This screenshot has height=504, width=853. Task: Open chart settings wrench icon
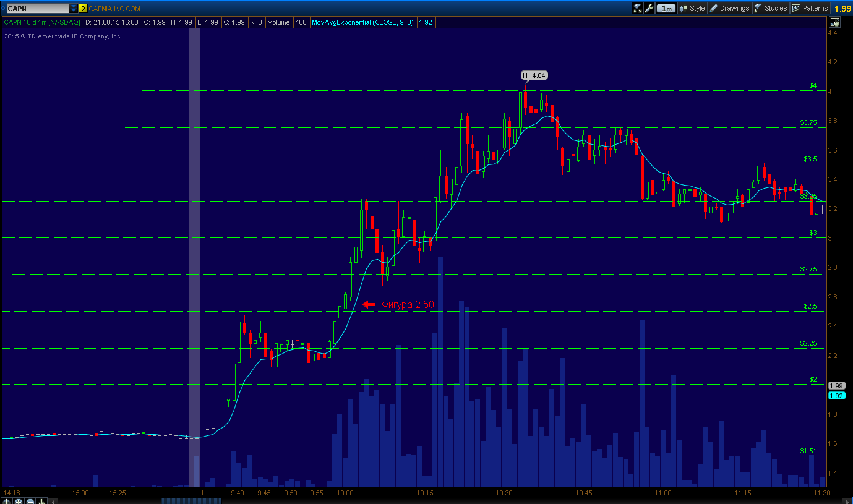(649, 8)
